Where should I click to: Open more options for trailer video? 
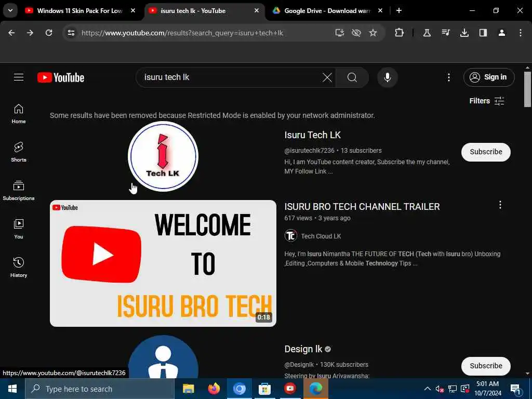pos(500,205)
